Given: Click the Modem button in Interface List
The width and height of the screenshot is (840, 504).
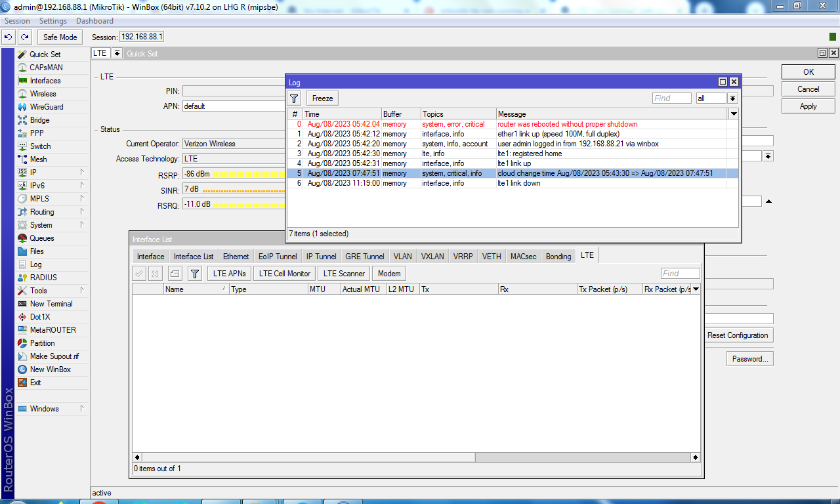Looking at the screenshot, I should tap(390, 274).
